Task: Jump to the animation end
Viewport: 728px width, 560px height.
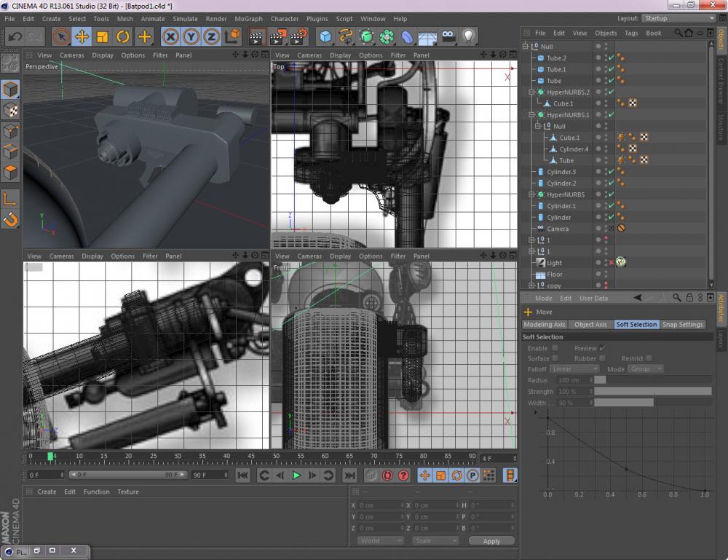Action: (349, 475)
